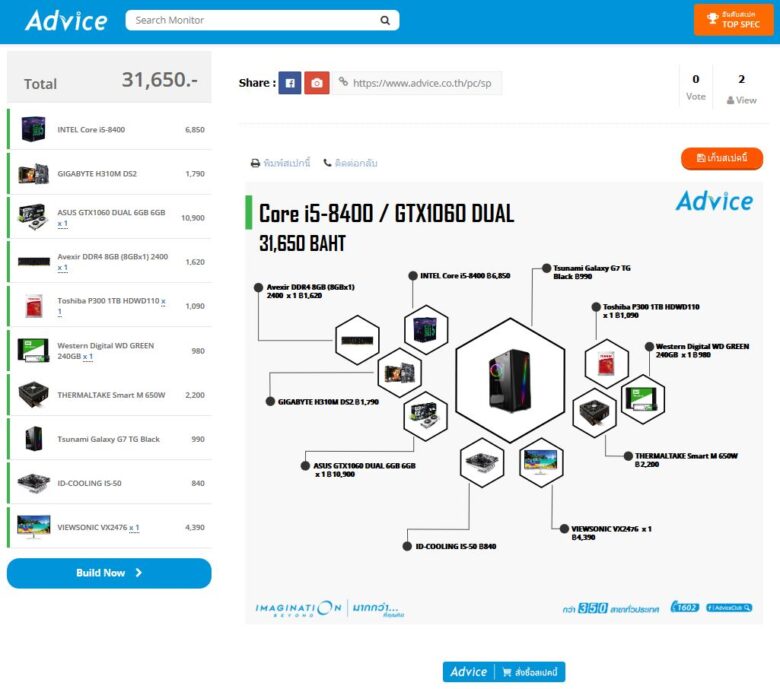This screenshot has width=780, height=689.
Task: Click the ASUS GTX1060 graphics card thumbnail
Action: (x=33, y=217)
